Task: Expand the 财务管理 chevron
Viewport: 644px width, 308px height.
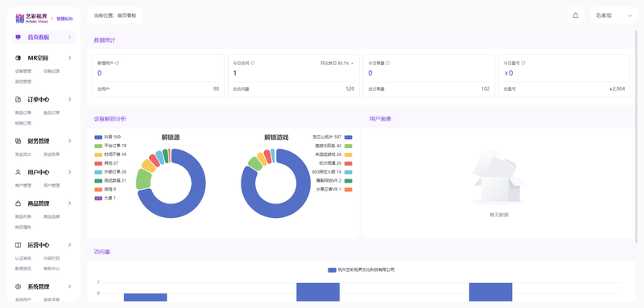Action: (70, 141)
